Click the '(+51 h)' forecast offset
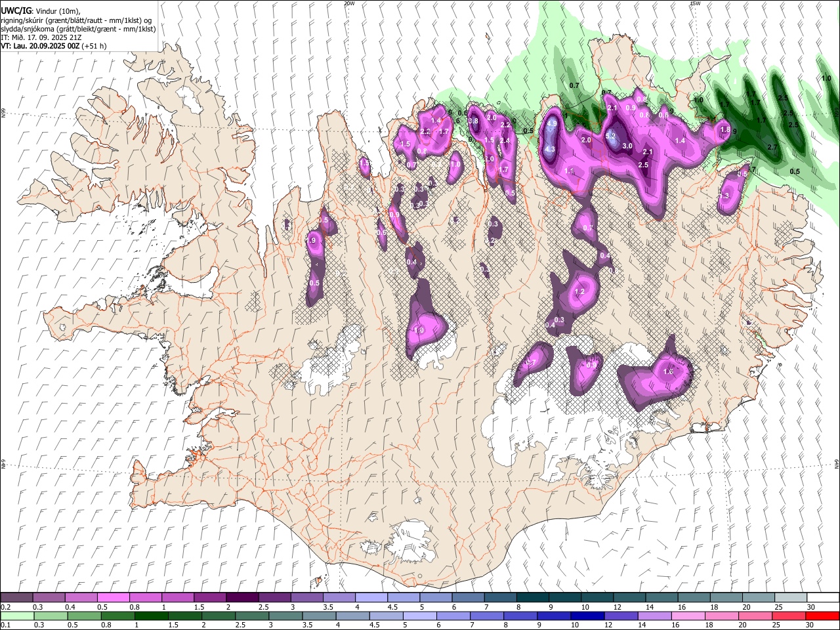 [94, 46]
